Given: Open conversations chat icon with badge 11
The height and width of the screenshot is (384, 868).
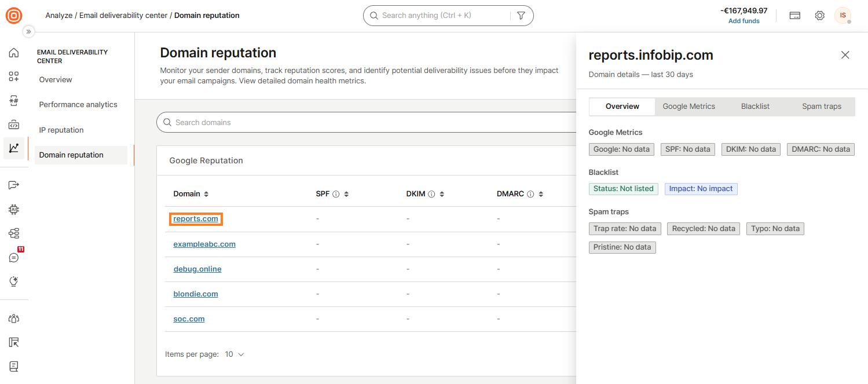Looking at the screenshot, I should click(x=14, y=257).
